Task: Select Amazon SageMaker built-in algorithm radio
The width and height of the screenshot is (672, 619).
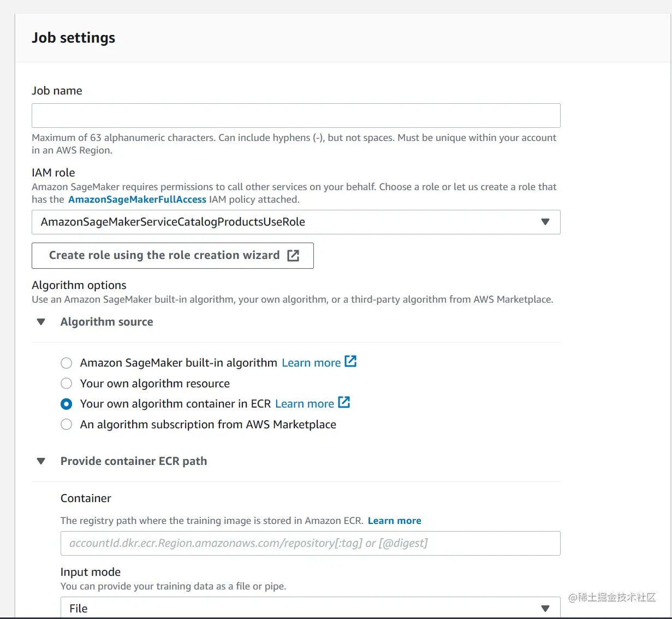Action: [x=67, y=363]
